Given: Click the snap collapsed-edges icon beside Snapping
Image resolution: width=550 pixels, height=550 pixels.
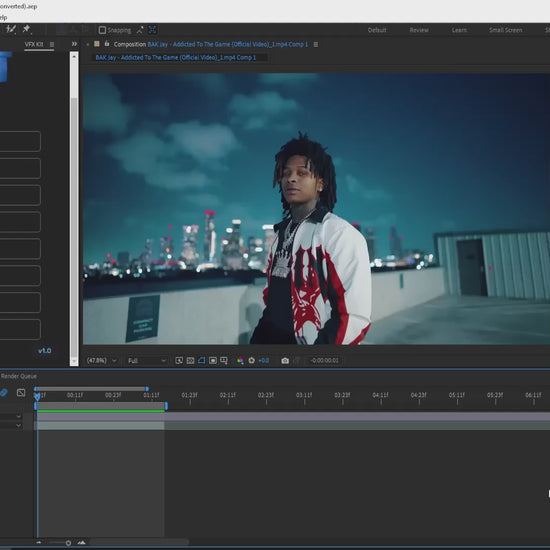Looking at the screenshot, I should (x=140, y=30).
